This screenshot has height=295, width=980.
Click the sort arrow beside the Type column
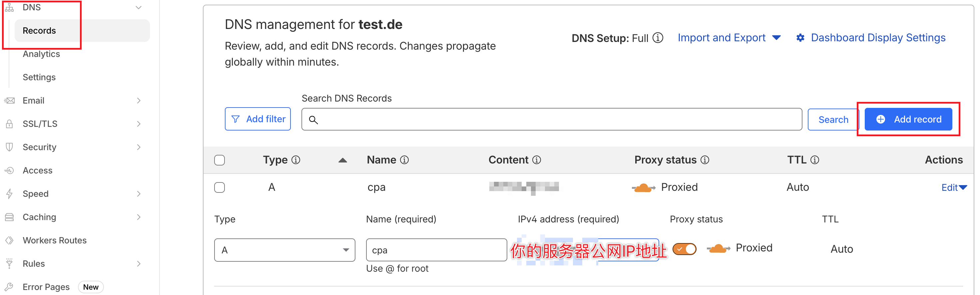(x=343, y=160)
